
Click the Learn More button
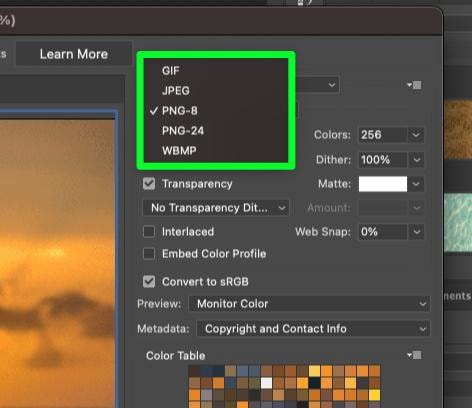pos(74,54)
